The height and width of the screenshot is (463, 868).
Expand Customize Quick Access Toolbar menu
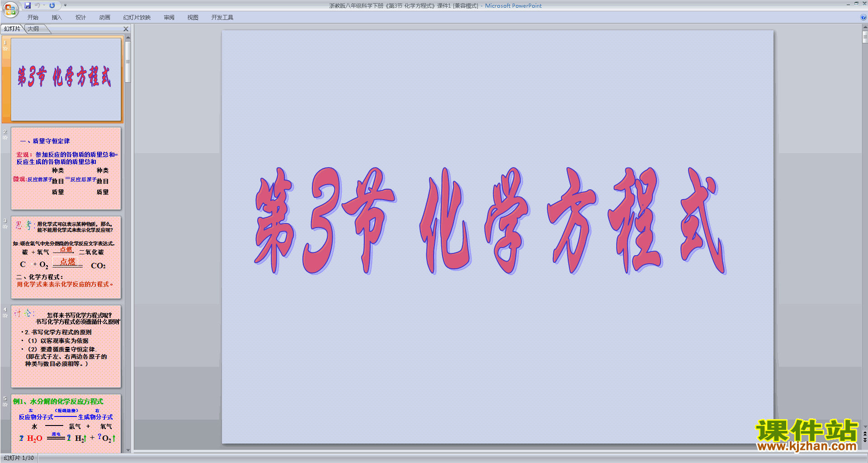coord(65,5)
